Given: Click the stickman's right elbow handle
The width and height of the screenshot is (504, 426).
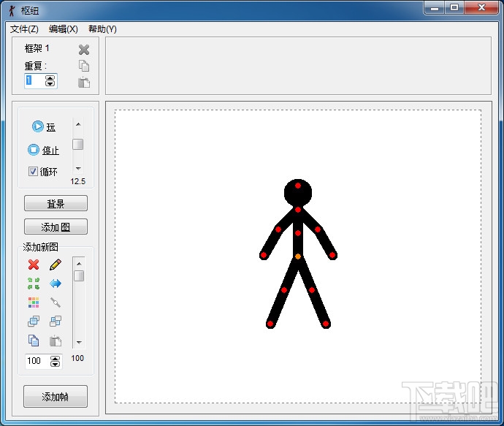Looking at the screenshot, I should 318,229.
